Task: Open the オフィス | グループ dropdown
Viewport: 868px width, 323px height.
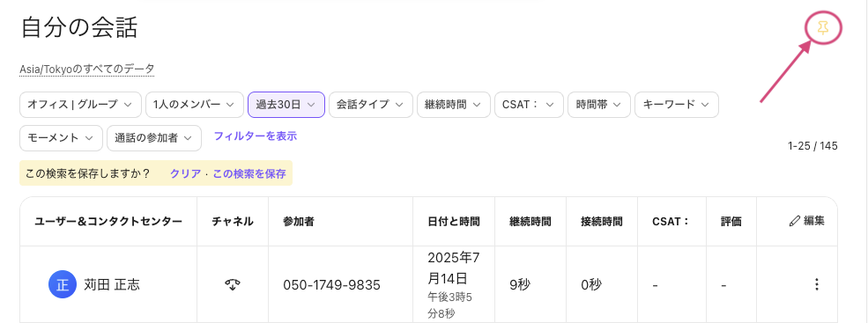Action: 79,105
